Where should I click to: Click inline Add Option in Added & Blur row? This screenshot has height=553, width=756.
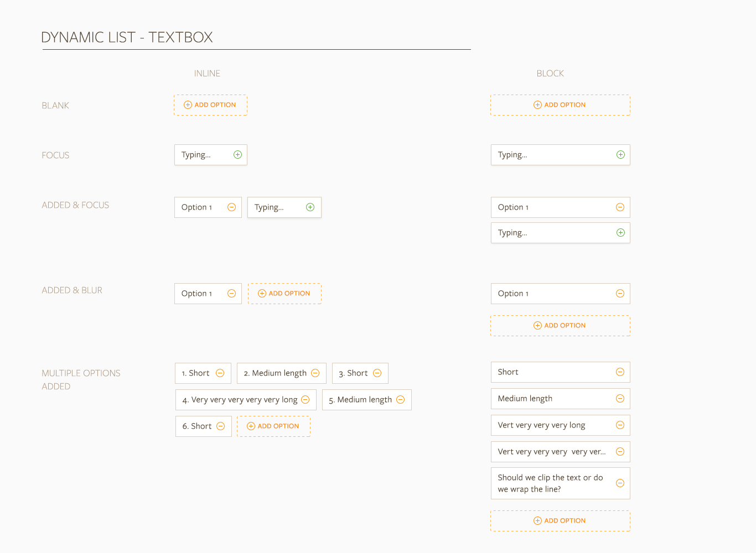click(x=284, y=294)
